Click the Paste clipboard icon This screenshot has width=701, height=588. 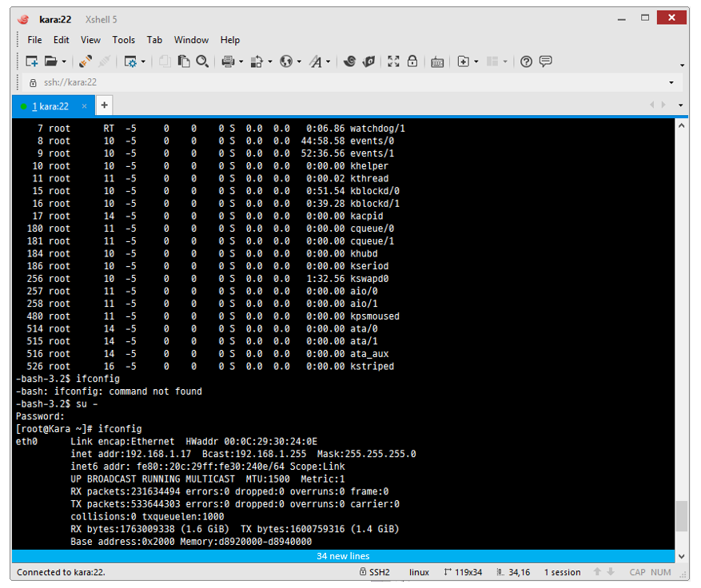[x=184, y=62]
